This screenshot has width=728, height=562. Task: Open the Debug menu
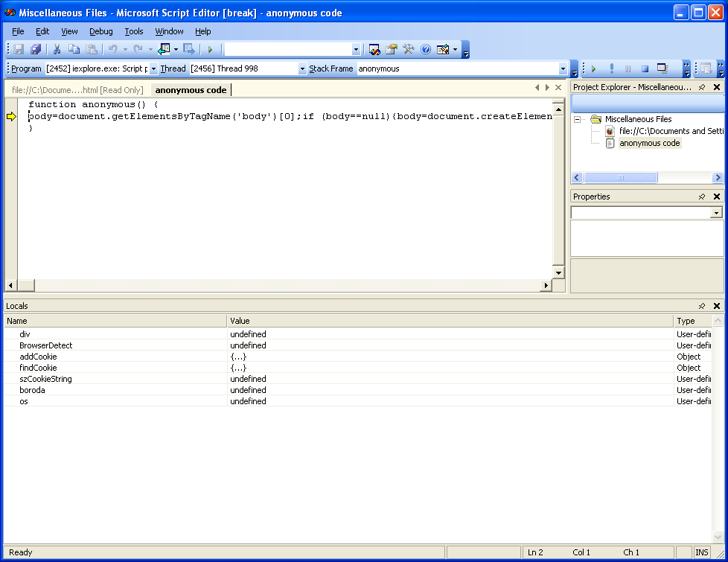pos(101,31)
